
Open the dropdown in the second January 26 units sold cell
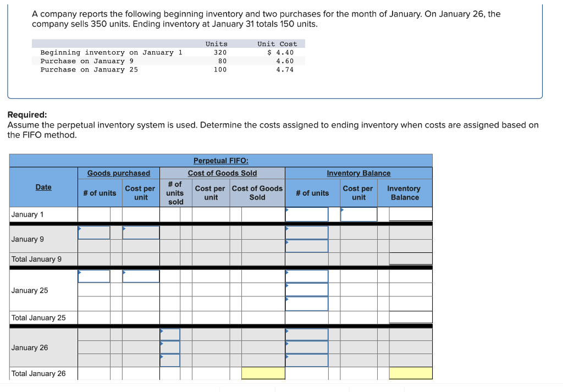click(x=169, y=347)
